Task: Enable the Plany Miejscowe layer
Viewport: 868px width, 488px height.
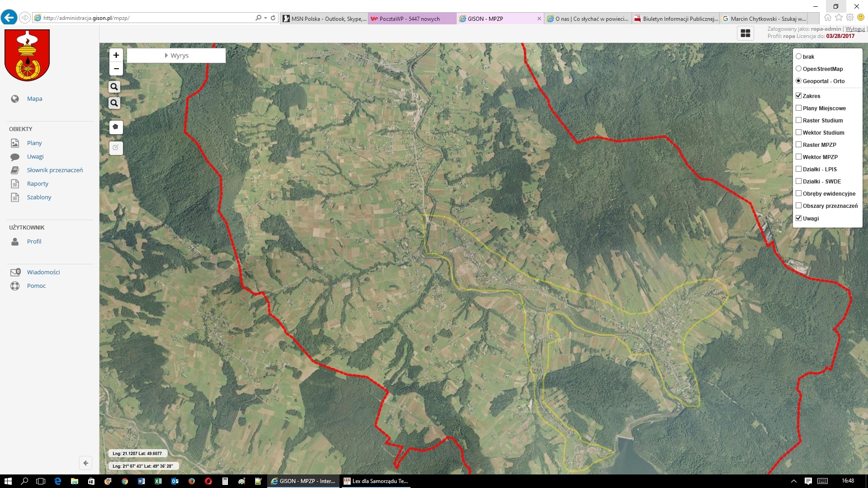Action: click(799, 108)
